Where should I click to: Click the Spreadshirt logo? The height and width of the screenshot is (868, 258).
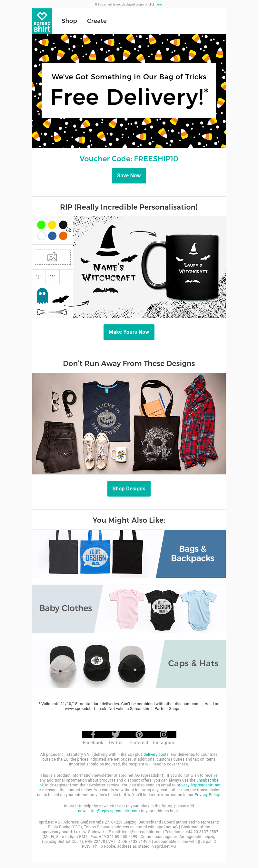(x=42, y=21)
